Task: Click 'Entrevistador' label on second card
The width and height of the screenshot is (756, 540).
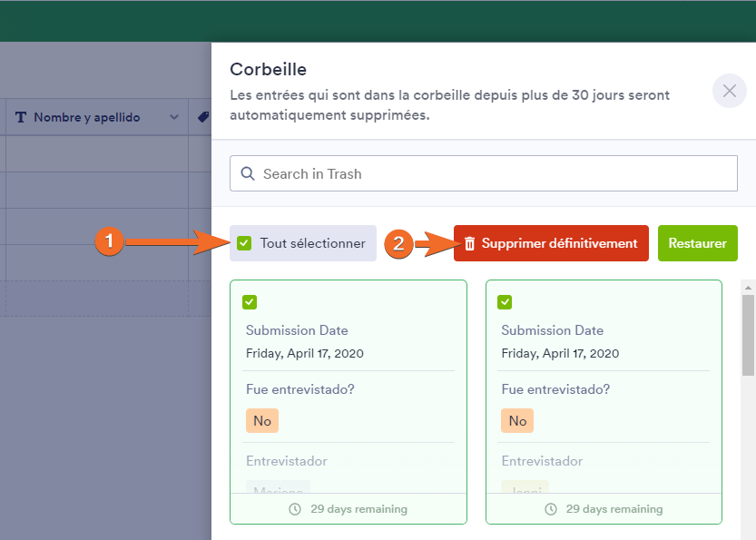Action: click(542, 461)
